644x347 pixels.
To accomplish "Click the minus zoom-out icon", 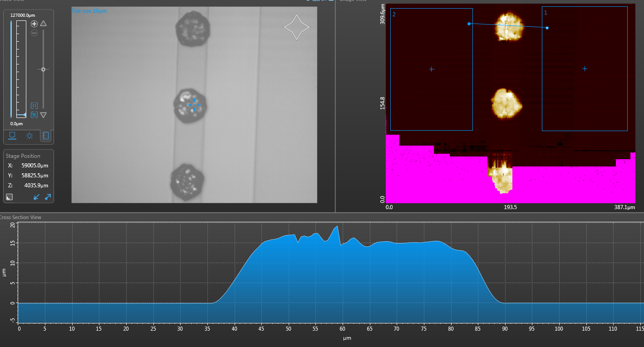I will [x=34, y=33].
